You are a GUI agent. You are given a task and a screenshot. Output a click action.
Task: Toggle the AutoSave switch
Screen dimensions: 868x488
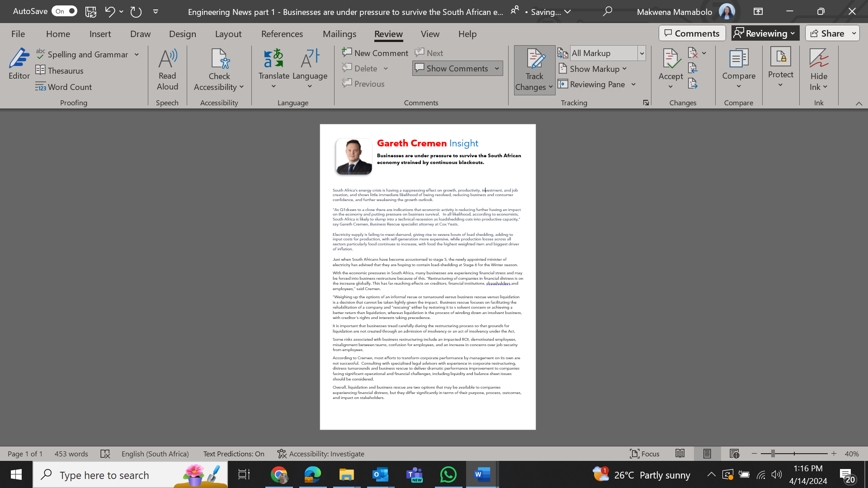point(64,11)
